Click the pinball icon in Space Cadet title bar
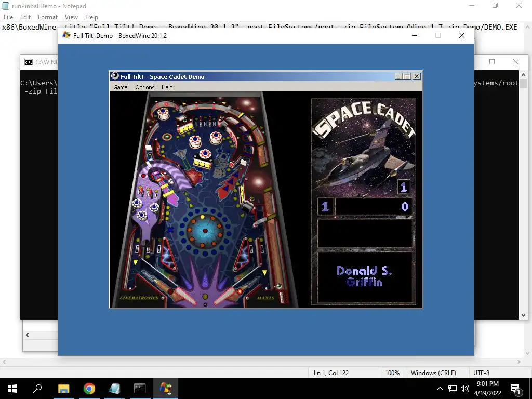Viewport: 532px width, 399px height. point(115,76)
